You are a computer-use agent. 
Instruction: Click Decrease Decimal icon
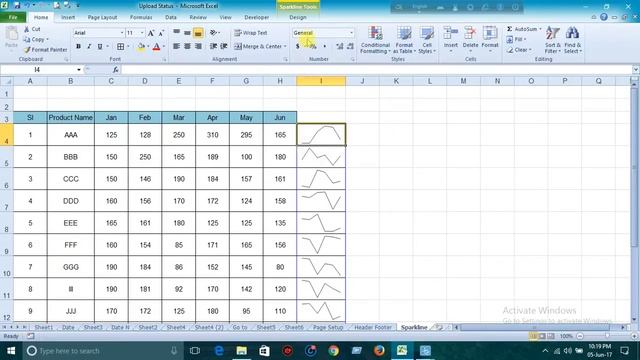click(350, 47)
